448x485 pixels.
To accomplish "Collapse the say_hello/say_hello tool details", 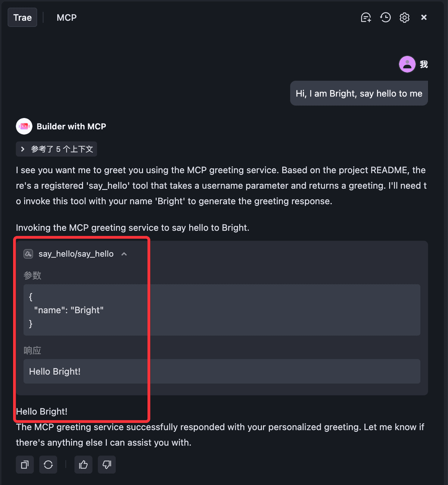I will click(124, 254).
